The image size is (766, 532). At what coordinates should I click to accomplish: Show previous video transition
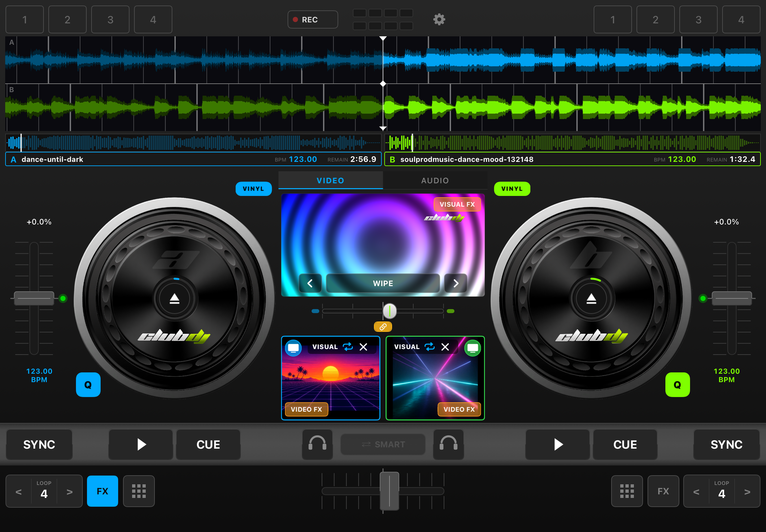pyautogui.click(x=310, y=283)
